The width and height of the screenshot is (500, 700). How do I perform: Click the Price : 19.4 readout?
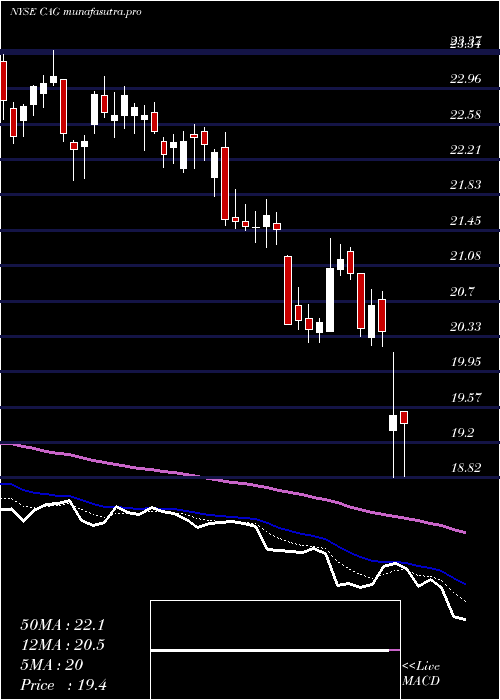(x=63, y=685)
